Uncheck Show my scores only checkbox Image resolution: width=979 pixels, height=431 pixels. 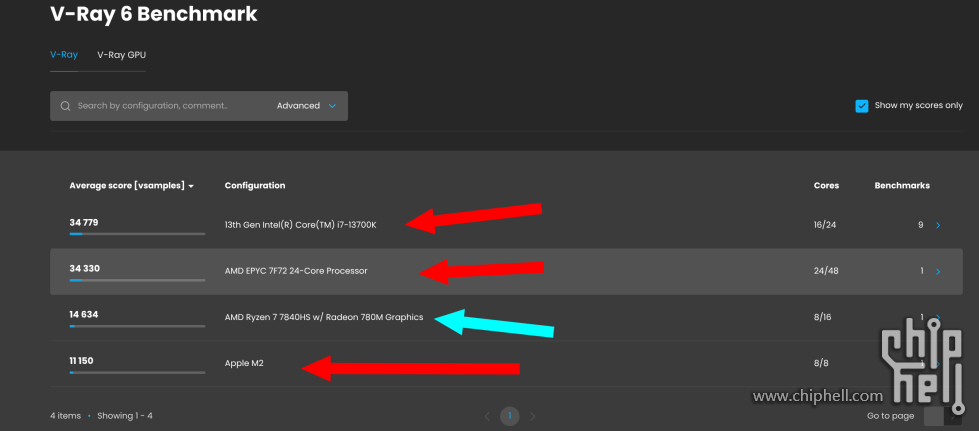(x=862, y=106)
